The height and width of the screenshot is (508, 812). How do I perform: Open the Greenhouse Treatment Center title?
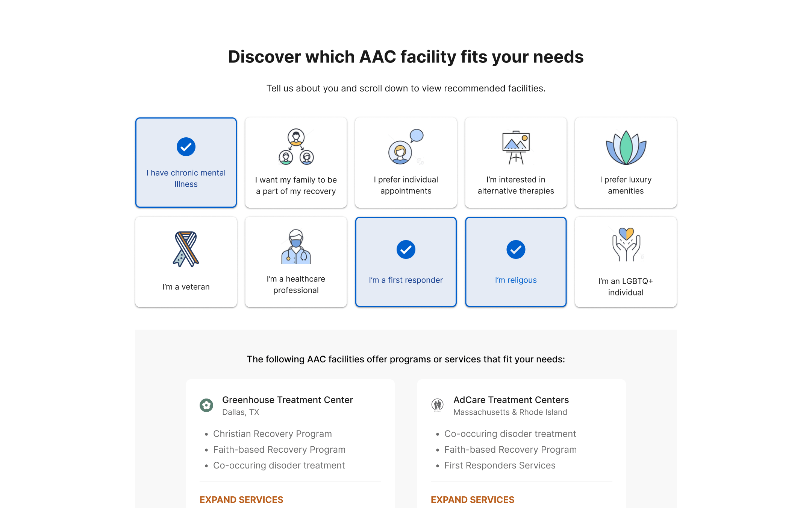pyautogui.click(x=288, y=400)
